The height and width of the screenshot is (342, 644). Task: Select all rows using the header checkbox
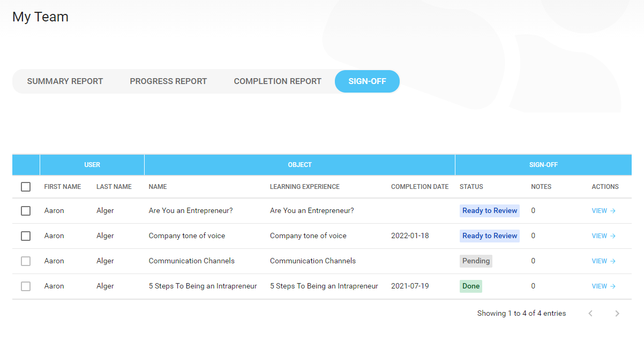tap(25, 186)
